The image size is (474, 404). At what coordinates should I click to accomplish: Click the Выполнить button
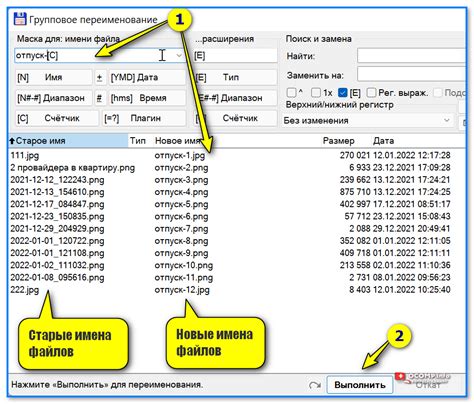tap(360, 385)
